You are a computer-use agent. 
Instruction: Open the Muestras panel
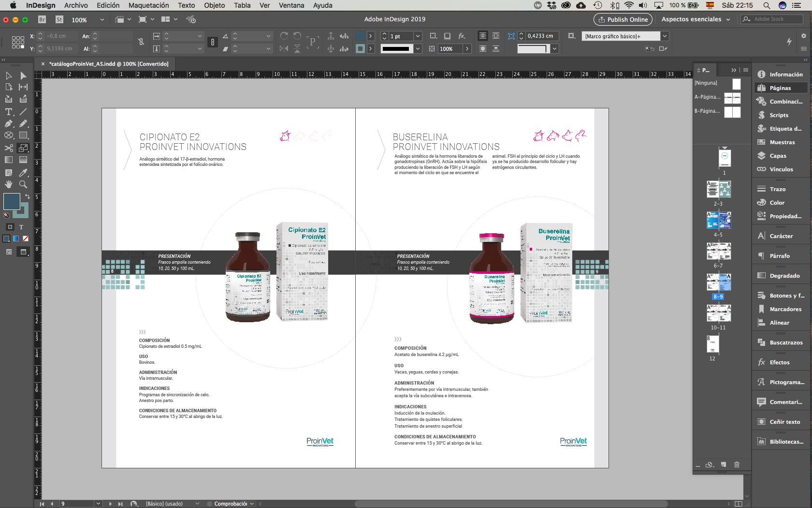point(781,142)
